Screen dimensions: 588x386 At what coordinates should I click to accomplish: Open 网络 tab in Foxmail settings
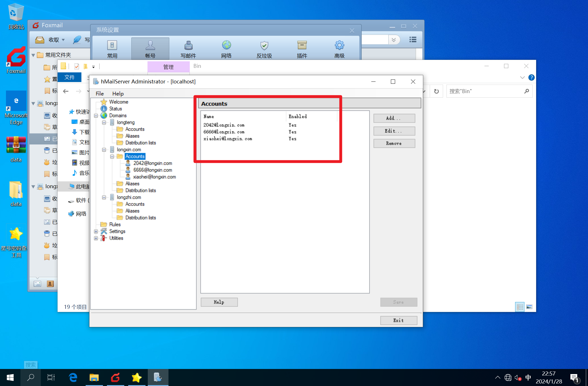point(226,49)
